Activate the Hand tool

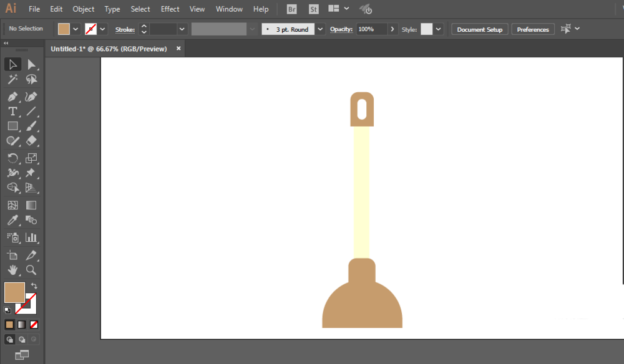[x=12, y=271]
